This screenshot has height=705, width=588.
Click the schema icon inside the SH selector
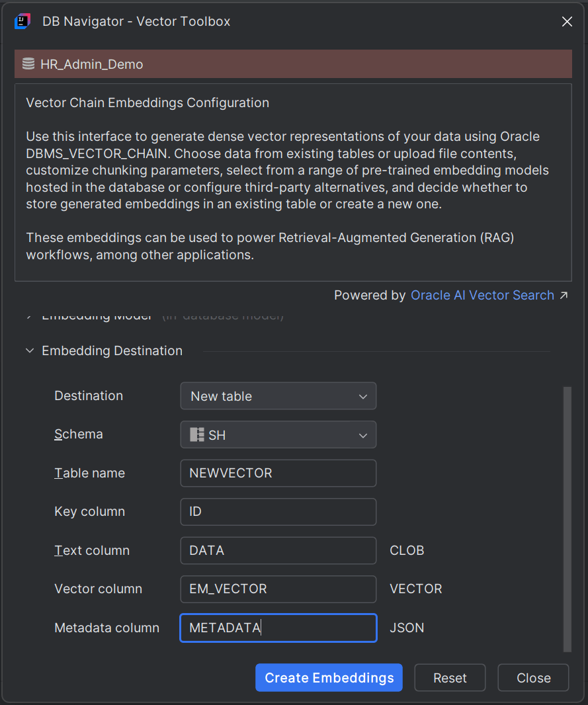195,435
